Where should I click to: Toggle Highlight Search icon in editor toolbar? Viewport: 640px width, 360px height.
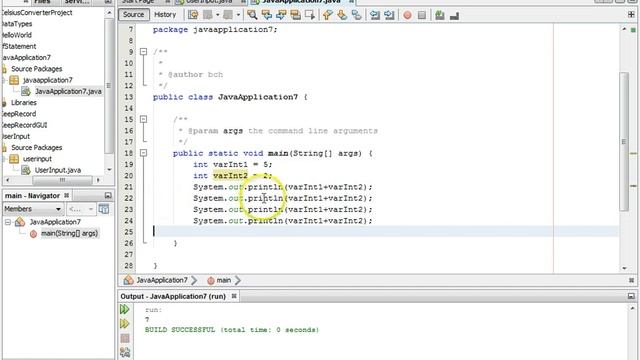click(296, 15)
